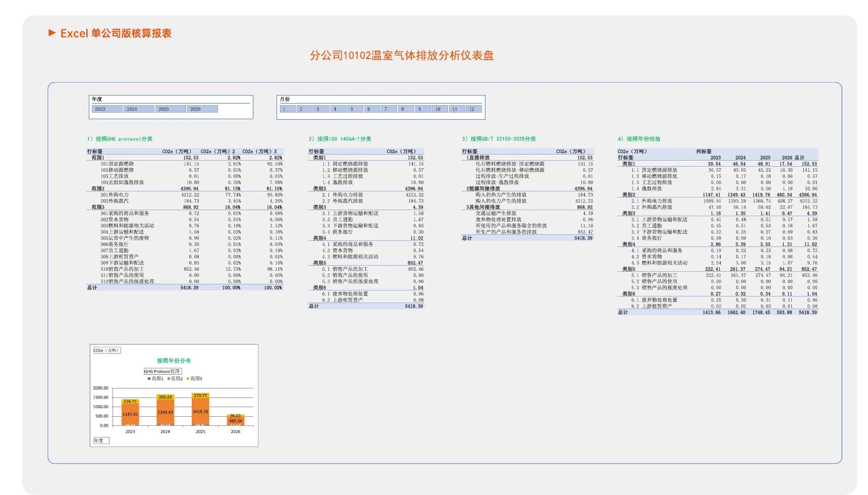The height and width of the screenshot is (495, 868).
Task: Click the 范围3 row in GHG protocol table
Action: click(x=185, y=207)
